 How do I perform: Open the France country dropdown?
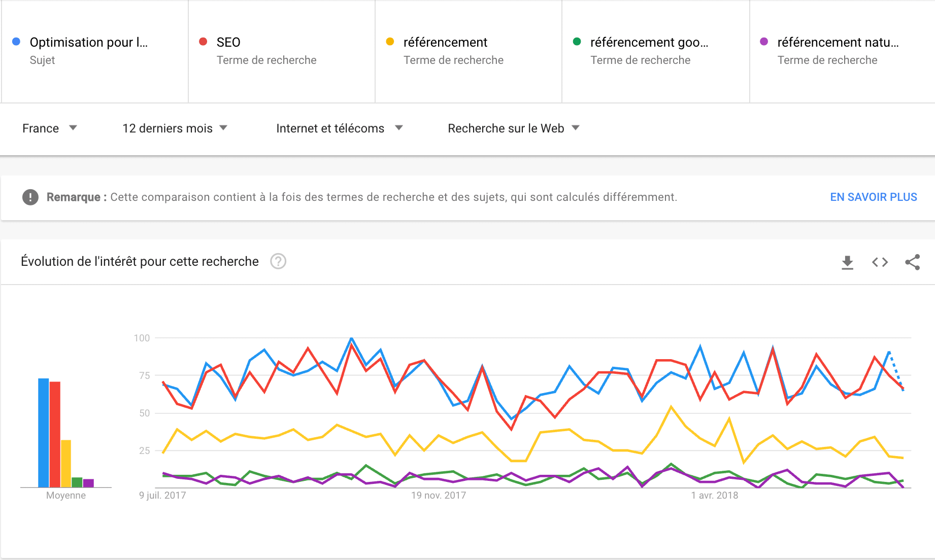(x=49, y=128)
